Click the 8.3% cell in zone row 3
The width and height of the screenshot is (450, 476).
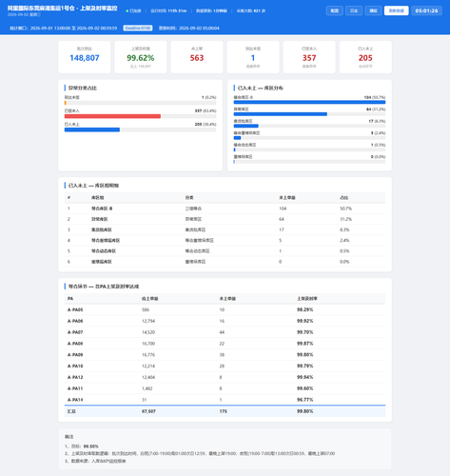tap(344, 229)
